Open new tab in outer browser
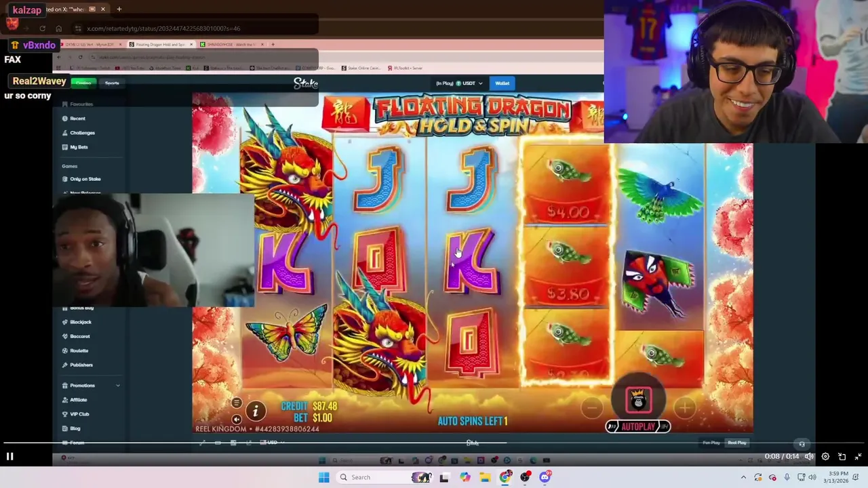Image resolution: width=868 pixels, height=488 pixels. point(119,9)
